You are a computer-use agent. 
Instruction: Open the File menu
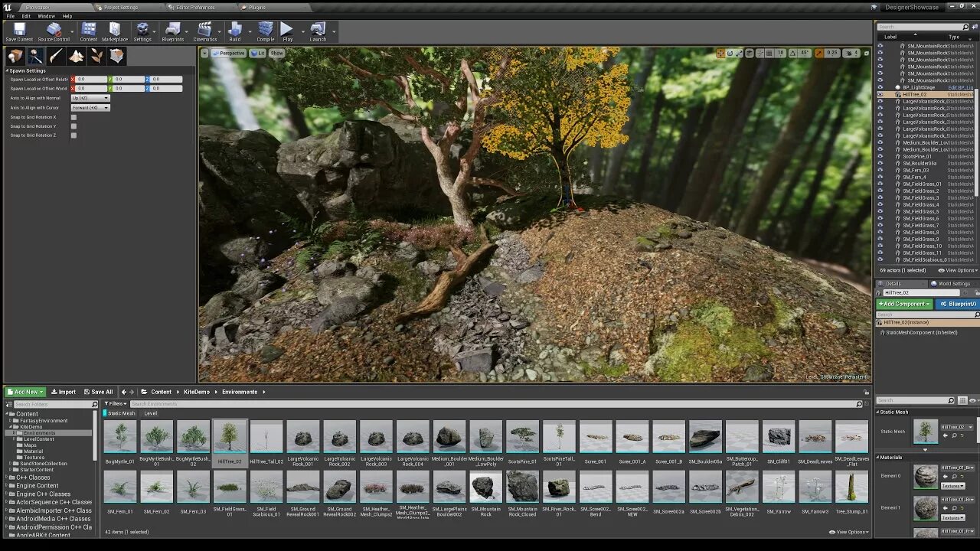(x=10, y=16)
